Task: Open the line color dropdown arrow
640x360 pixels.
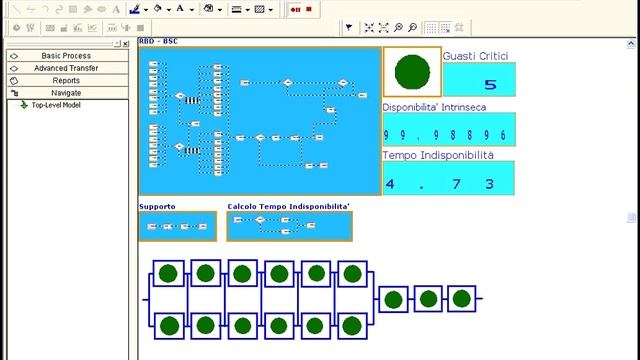Action: [146, 10]
